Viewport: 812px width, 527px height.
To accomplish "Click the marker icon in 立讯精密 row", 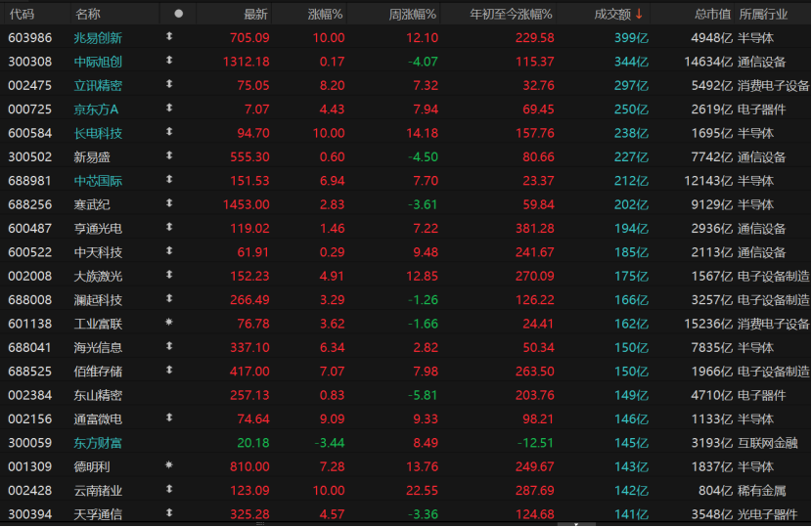I will 169,84.
